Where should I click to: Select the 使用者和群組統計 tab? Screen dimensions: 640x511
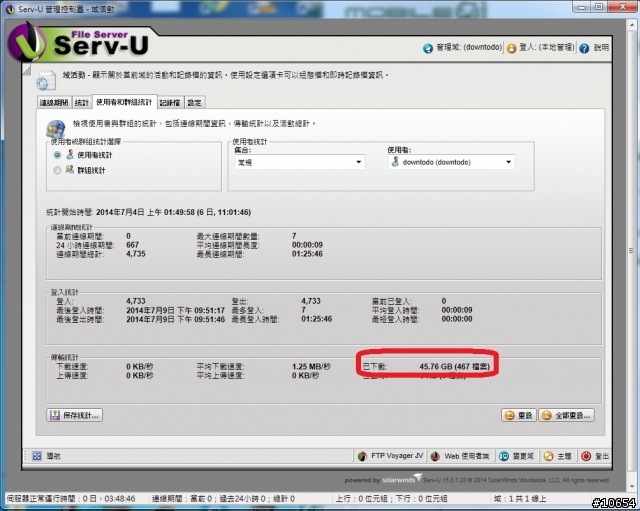click(x=124, y=102)
